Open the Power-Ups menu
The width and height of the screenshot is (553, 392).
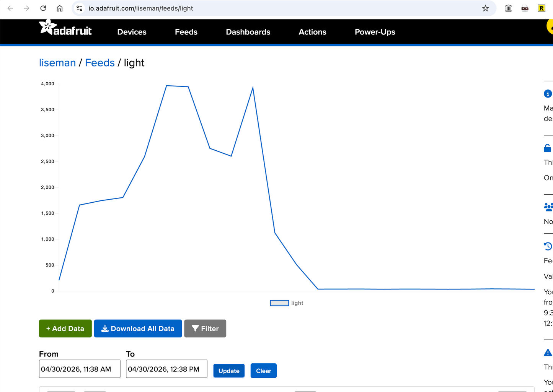(x=375, y=32)
